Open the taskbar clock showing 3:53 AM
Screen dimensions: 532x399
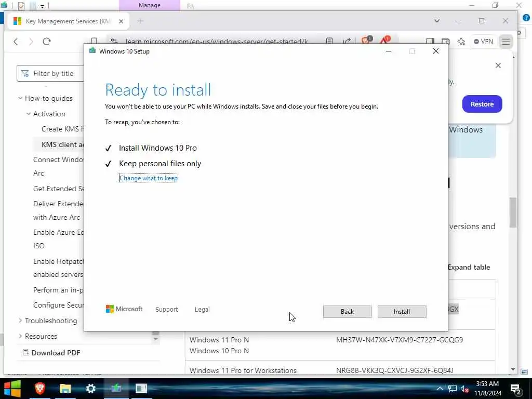tap(487, 389)
